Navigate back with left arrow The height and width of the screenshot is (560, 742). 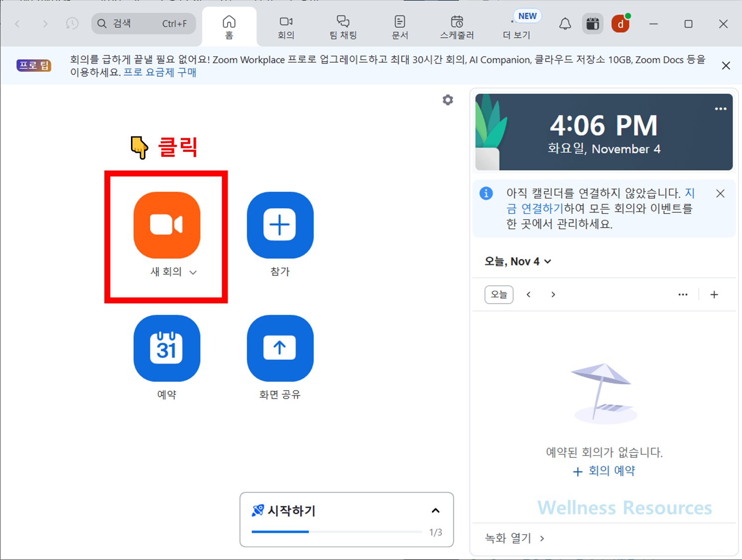pyautogui.click(x=17, y=23)
